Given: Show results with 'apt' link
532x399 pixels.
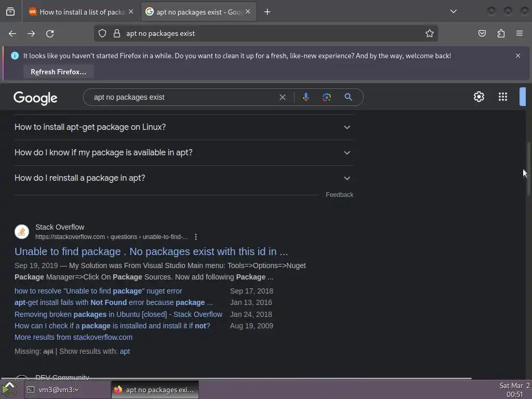Looking at the screenshot, I should pos(125,352).
